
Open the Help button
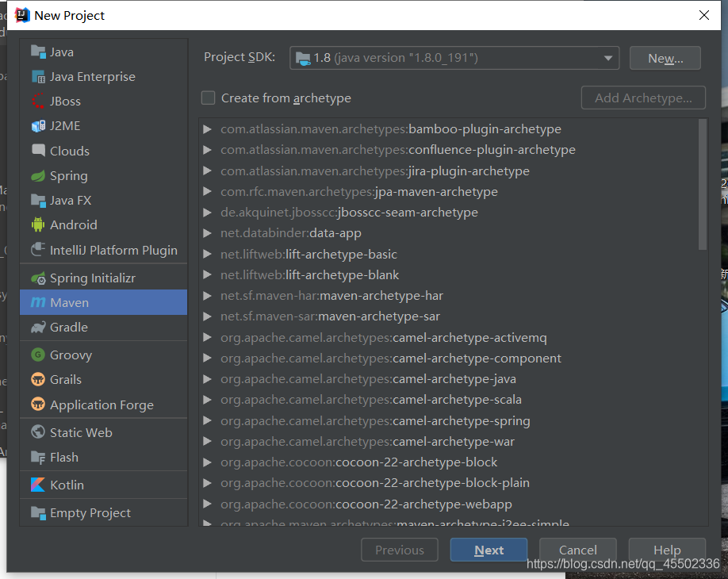667,550
